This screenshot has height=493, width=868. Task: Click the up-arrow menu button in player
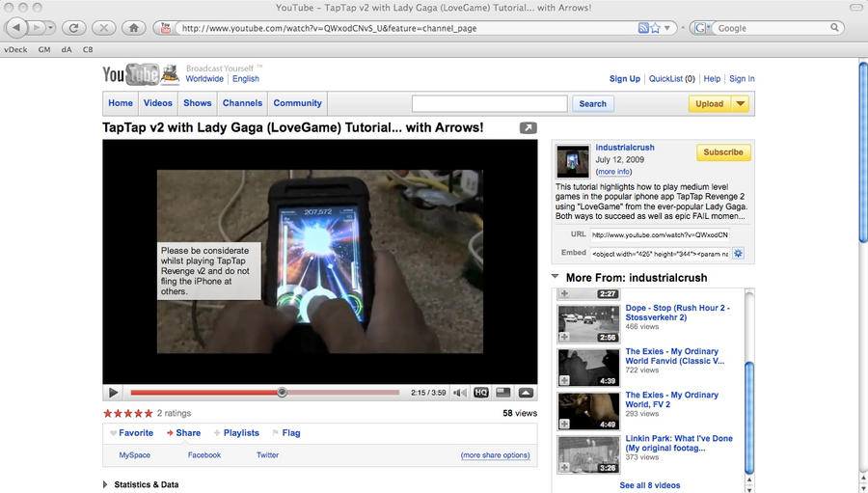[x=526, y=393]
